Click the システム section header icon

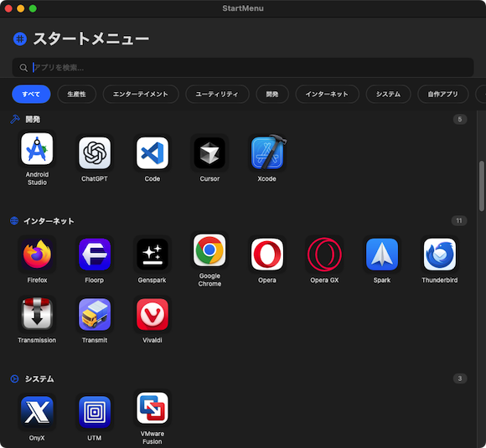(14, 378)
